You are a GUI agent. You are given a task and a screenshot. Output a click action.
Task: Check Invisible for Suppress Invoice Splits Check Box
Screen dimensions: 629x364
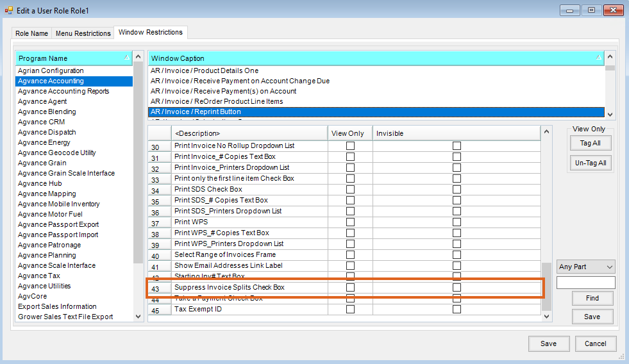(457, 288)
